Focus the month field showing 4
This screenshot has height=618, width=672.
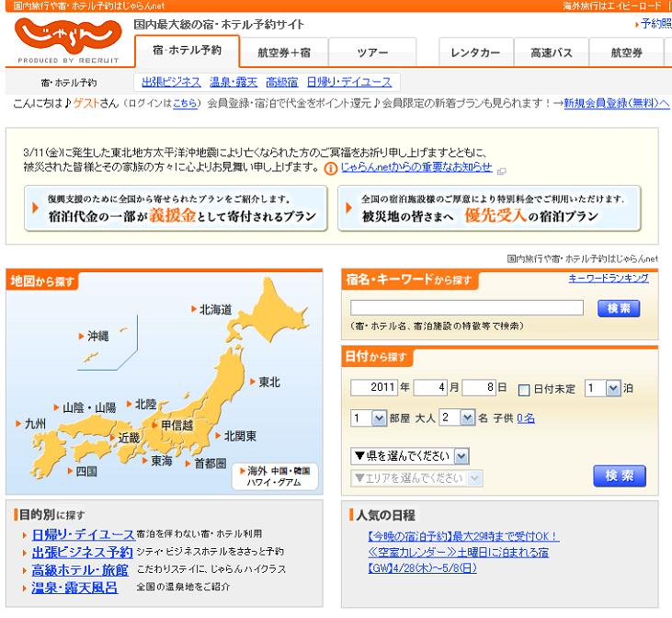click(x=430, y=387)
